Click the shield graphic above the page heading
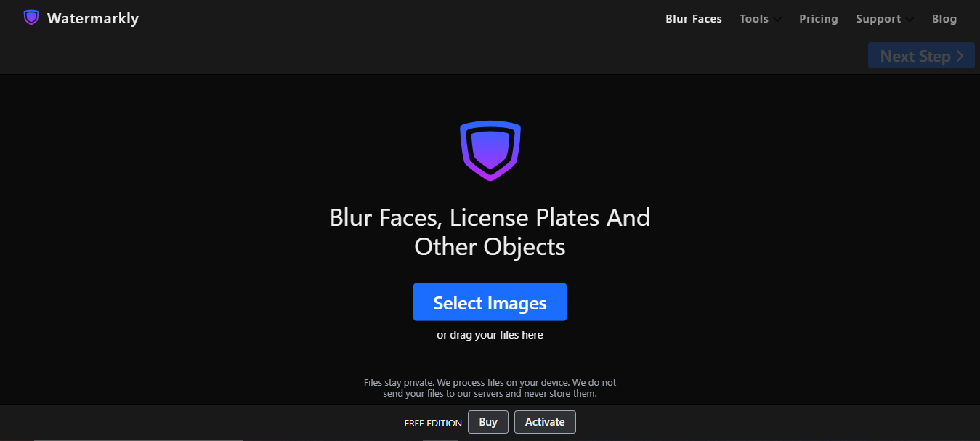 click(490, 150)
